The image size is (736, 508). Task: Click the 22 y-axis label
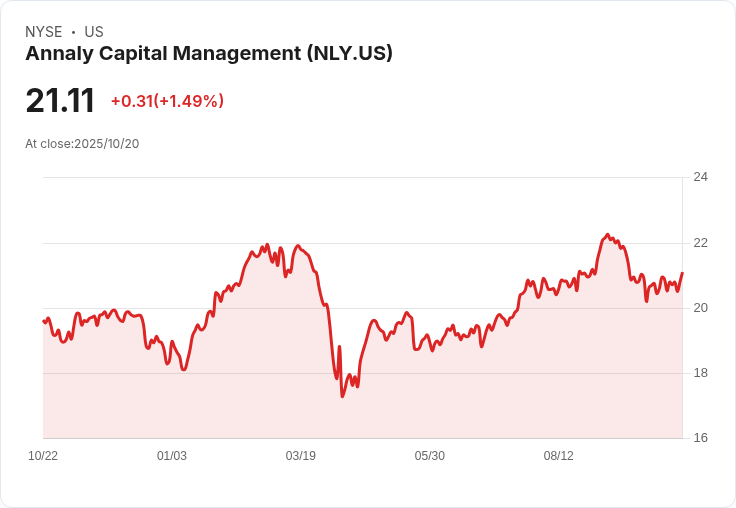tap(700, 243)
